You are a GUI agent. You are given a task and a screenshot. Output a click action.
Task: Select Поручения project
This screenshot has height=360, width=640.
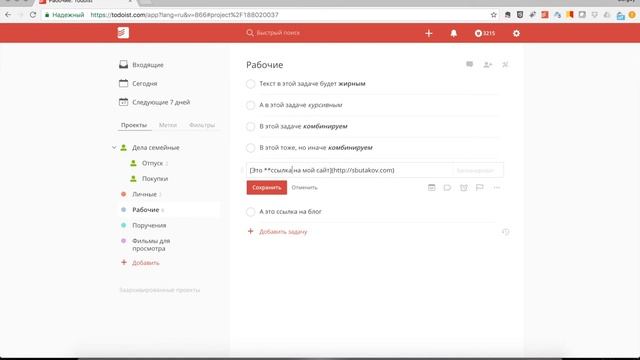(149, 225)
